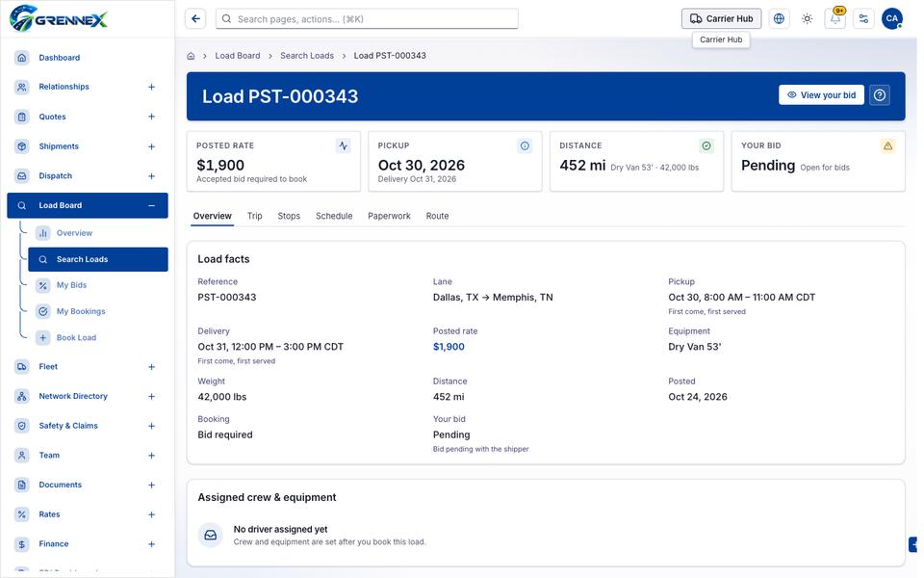924x578 pixels.
Task: Expand the Documents section
Action: (x=151, y=485)
